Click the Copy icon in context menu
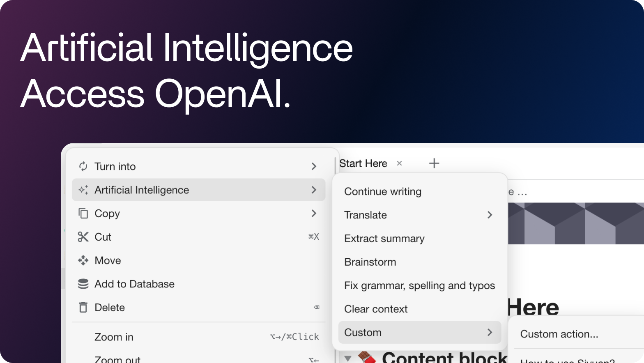 coord(83,214)
